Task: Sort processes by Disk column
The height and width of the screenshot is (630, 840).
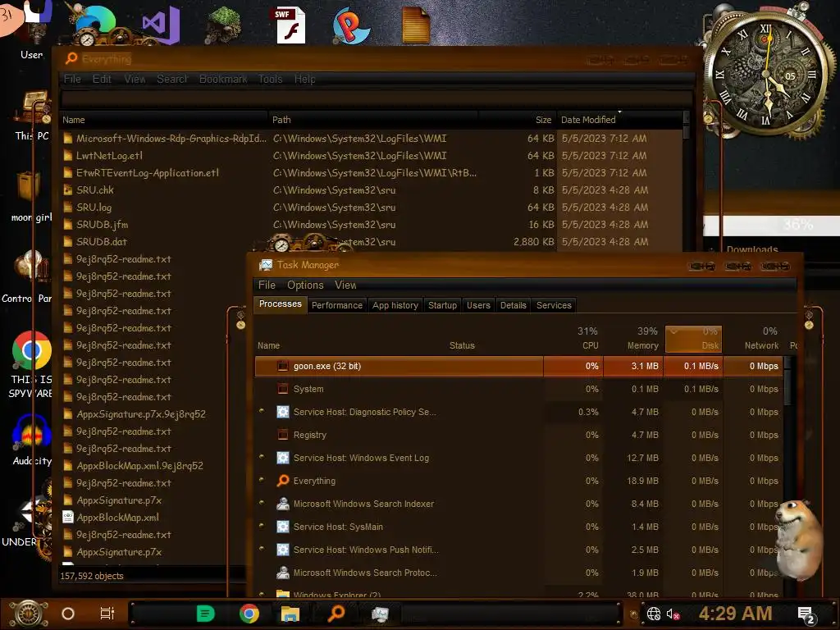Action: pos(694,339)
